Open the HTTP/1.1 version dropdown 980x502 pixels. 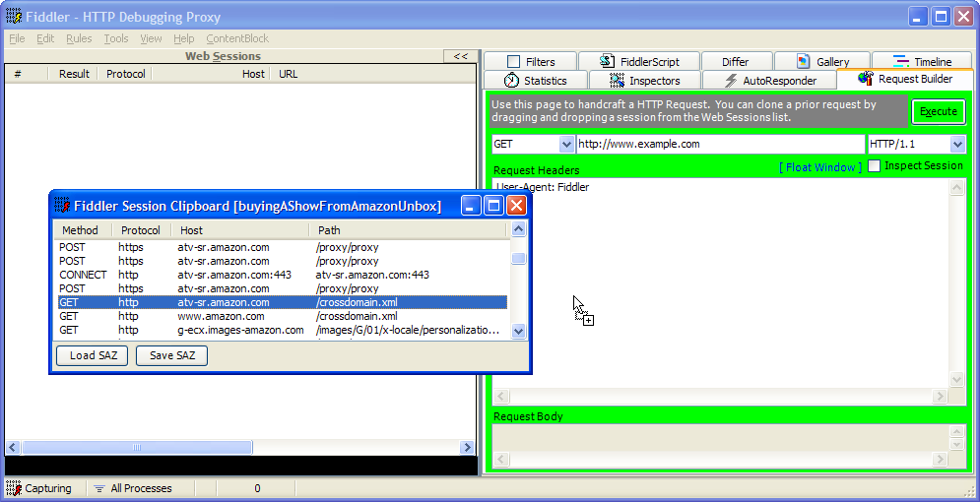[957, 144]
